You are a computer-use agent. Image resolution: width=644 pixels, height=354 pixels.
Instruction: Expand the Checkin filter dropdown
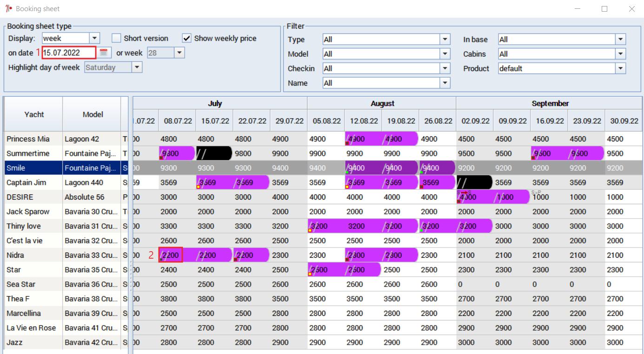445,68
